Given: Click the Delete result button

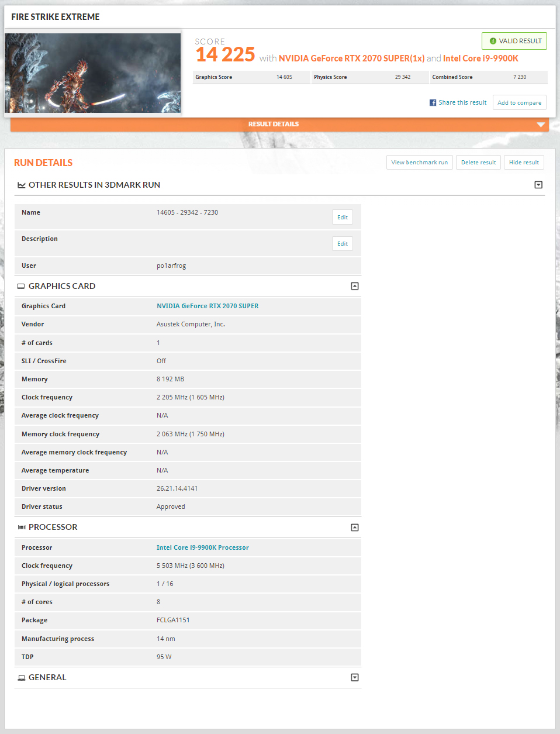Looking at the screenshot, I should click(x=478, y=162).
